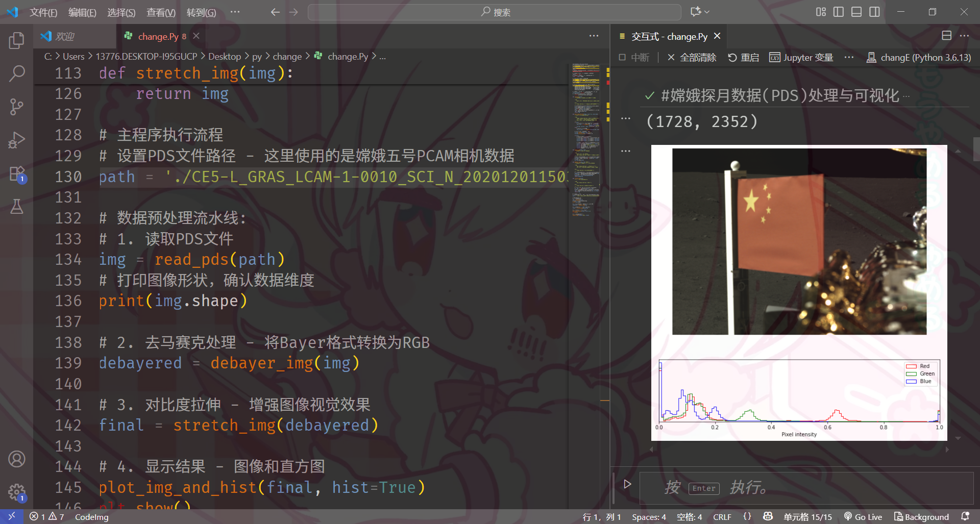Open the CRLF line ending selector
The image size is (980, 524).
click(x=722, y=517)
